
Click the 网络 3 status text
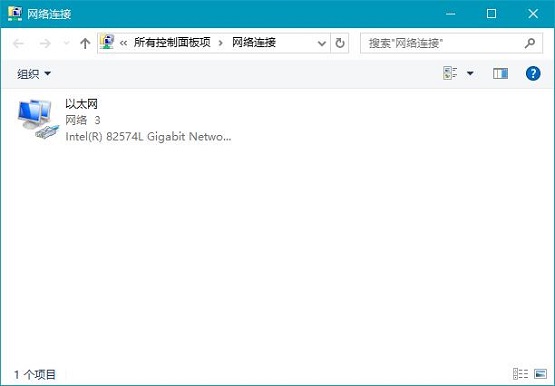83,120
